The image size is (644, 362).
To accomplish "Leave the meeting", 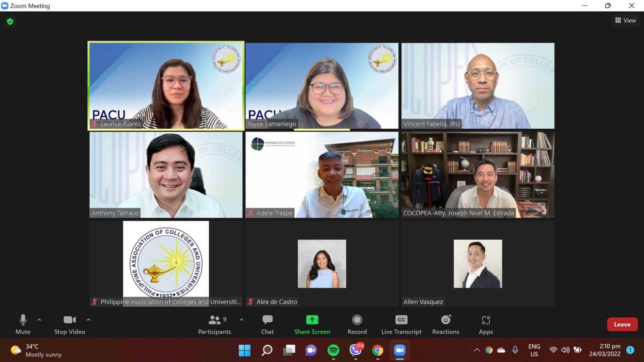I will coord(622,324).
